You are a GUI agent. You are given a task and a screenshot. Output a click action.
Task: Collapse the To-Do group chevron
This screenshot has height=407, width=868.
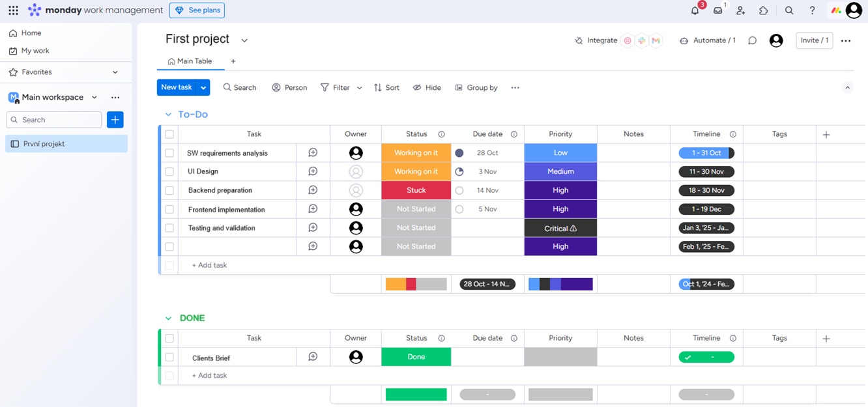(168, 115)
